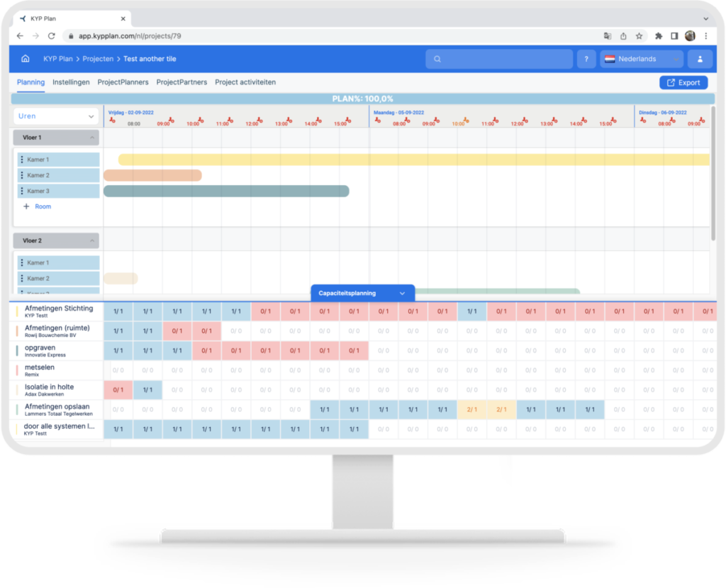Click the home icon in the blue navigation bar
The width and height of the screenshot is (726, 588).
click(25, 59)
